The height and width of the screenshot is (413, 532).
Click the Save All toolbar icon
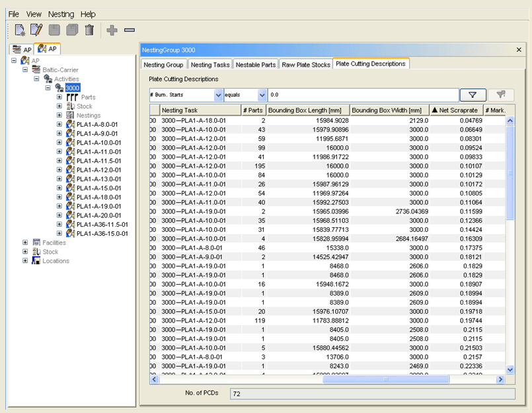click(x=72, y=30)
